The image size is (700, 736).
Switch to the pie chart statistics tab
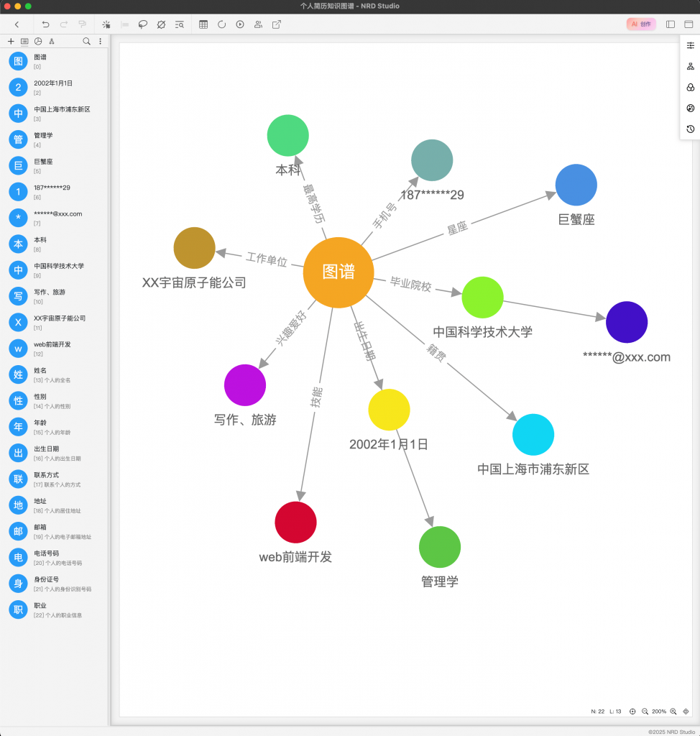point(38,42)
